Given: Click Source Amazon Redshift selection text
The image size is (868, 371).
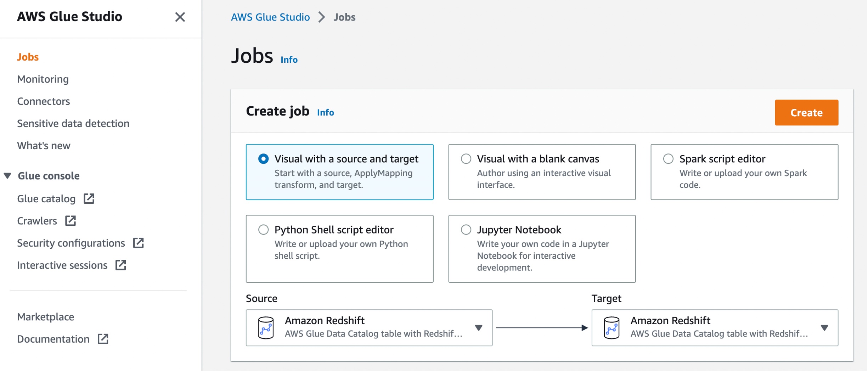Looking at the screenshot, I should [325, 320].
